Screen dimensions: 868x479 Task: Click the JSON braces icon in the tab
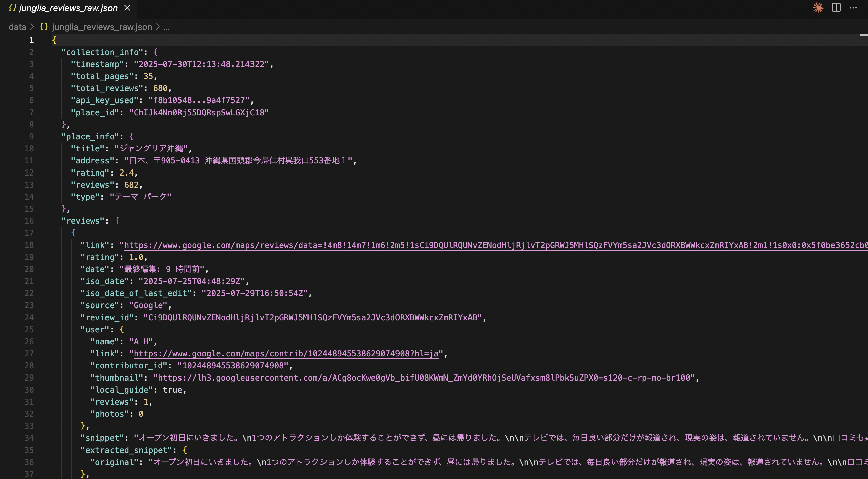pos(13,8)
